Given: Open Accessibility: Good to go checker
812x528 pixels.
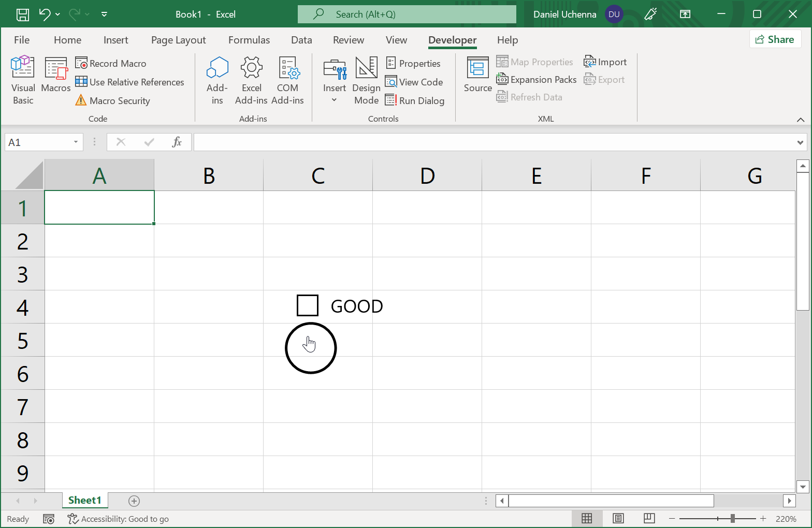Looking at the screenshot, I should tap(118, 519).
